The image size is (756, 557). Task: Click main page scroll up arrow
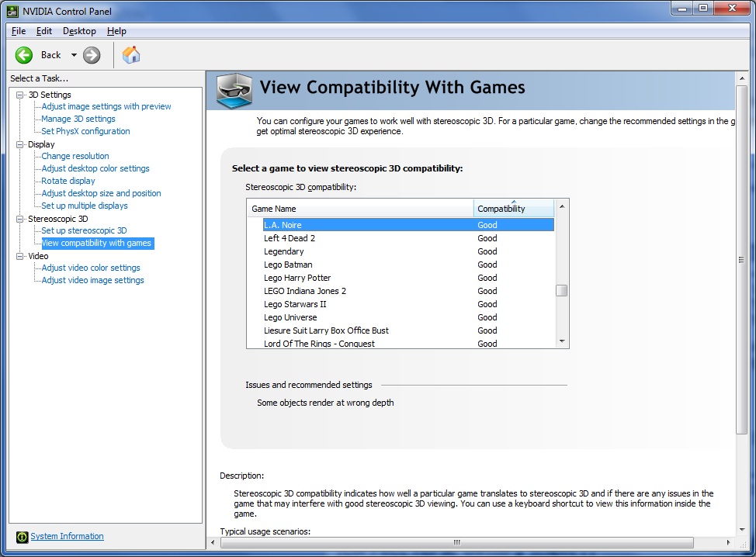point(741,78)
